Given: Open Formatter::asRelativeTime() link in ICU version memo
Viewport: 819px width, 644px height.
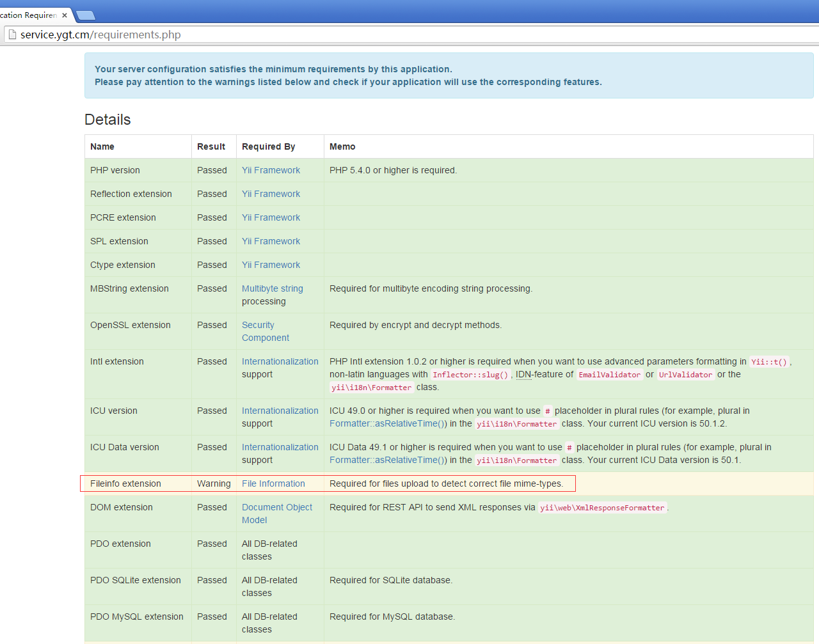Looking at the screenshot, I should point(388,423).
